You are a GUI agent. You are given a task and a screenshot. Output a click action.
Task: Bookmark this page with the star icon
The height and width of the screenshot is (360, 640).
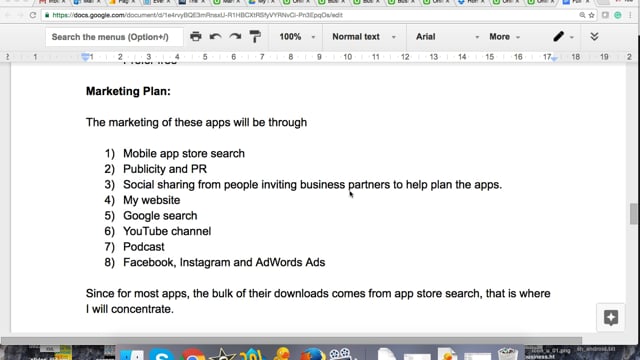tap(591, 15)
